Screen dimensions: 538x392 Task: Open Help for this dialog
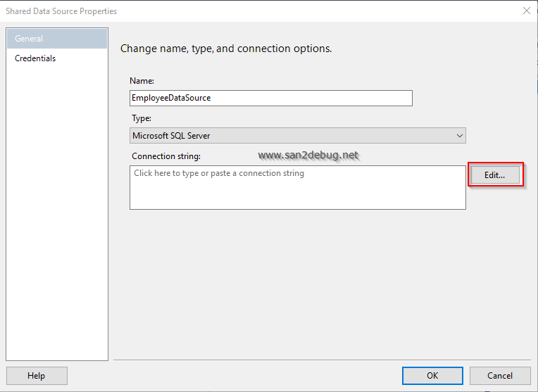point(36,376)
